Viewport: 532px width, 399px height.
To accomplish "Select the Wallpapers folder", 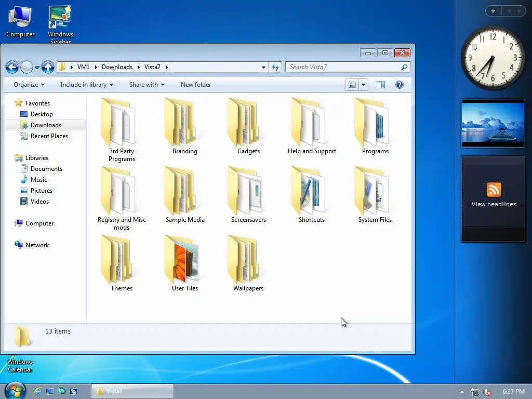I will coord(248,263).
